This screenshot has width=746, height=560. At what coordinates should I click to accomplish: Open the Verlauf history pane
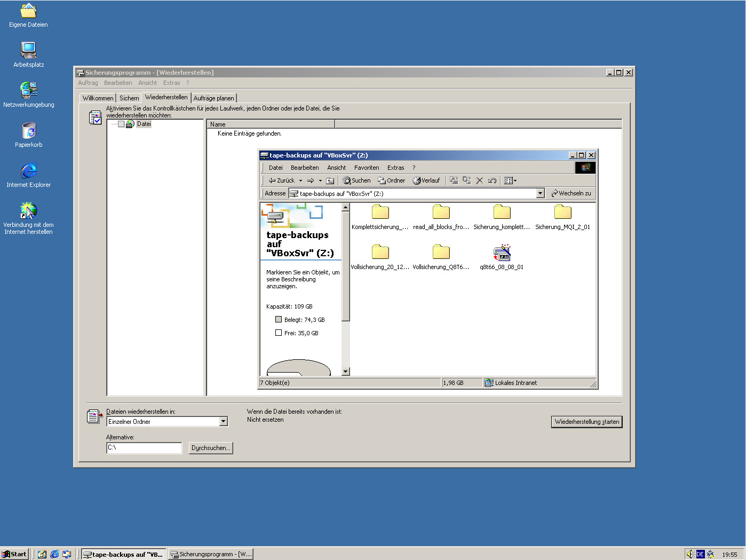click(426, 181)
